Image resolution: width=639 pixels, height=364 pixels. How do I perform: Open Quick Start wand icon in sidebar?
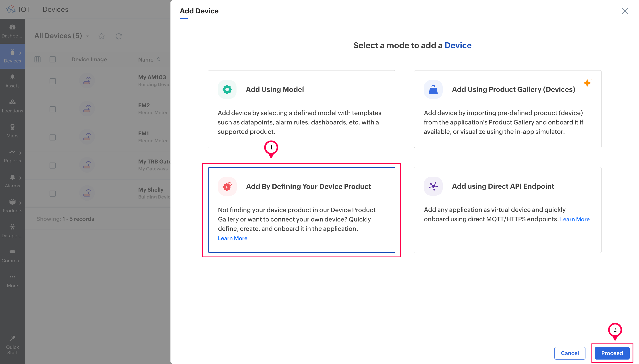coord(12,338)
